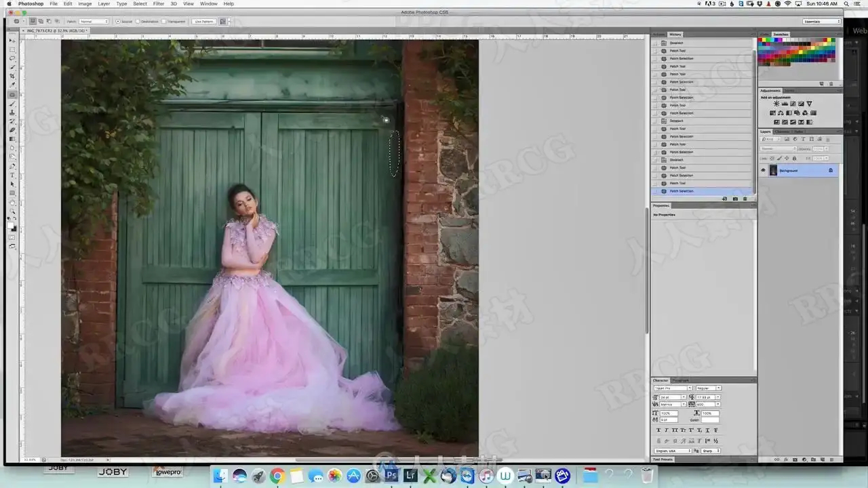This screenshot has height=488, width=868.
Task: Open the Filter menu
Action: point(158,3)
